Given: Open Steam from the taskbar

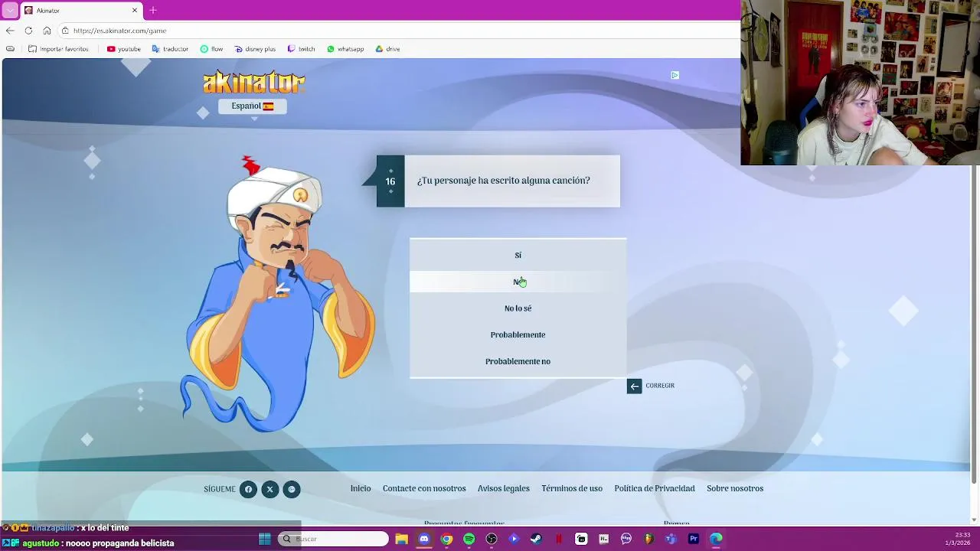Looking at the screenshot, I should [536, 539].
